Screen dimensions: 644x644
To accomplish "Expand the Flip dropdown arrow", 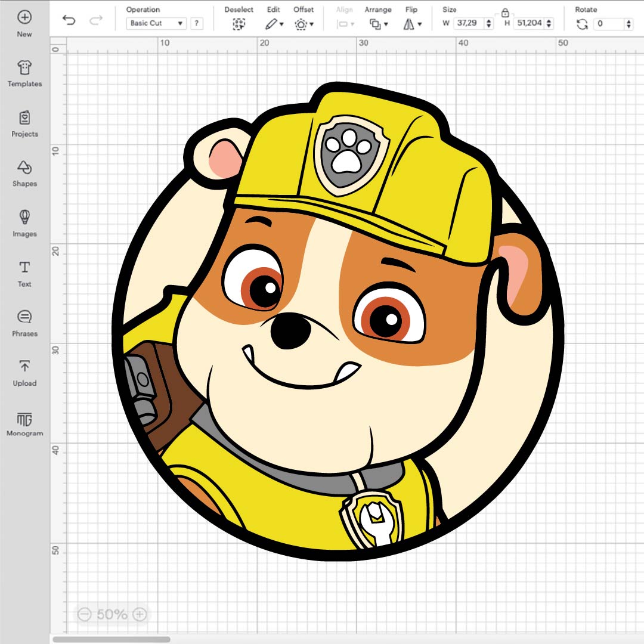I will pos(420,24).
